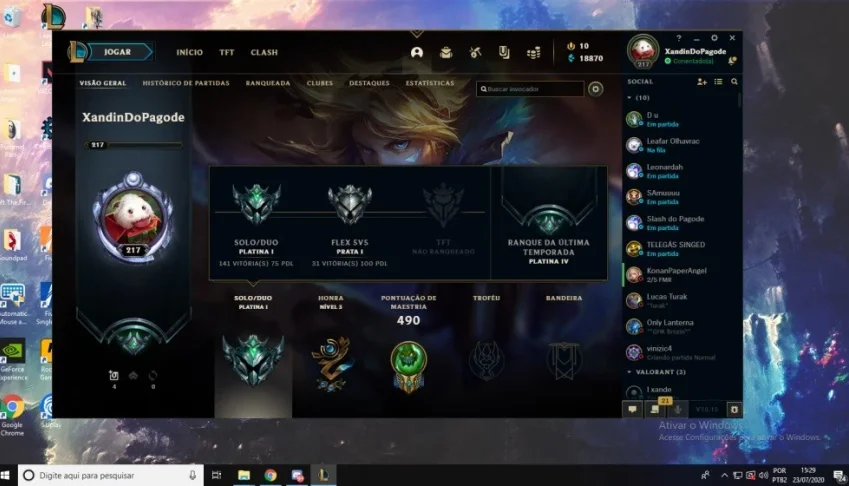The height and width of the screenshot is (486, 849).
Task: Open chat with friend D u
Action: [x=680, y=119]
